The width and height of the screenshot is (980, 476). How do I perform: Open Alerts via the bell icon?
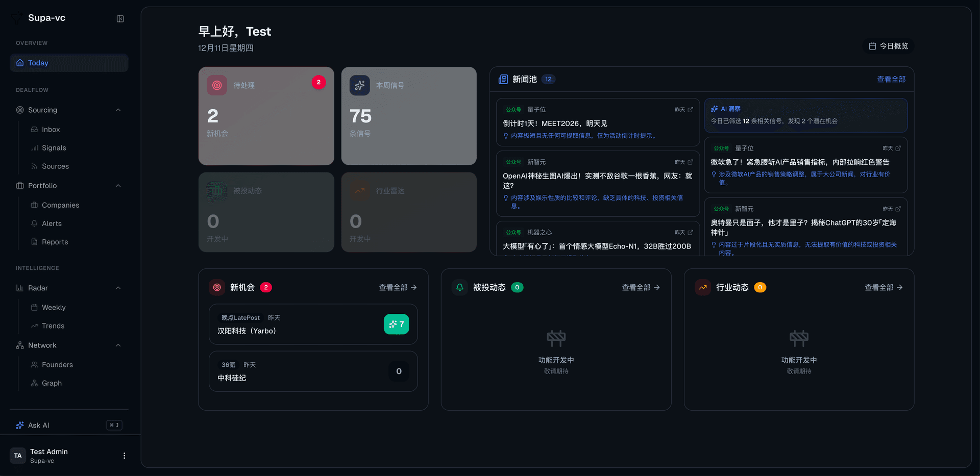pos(34,223)
